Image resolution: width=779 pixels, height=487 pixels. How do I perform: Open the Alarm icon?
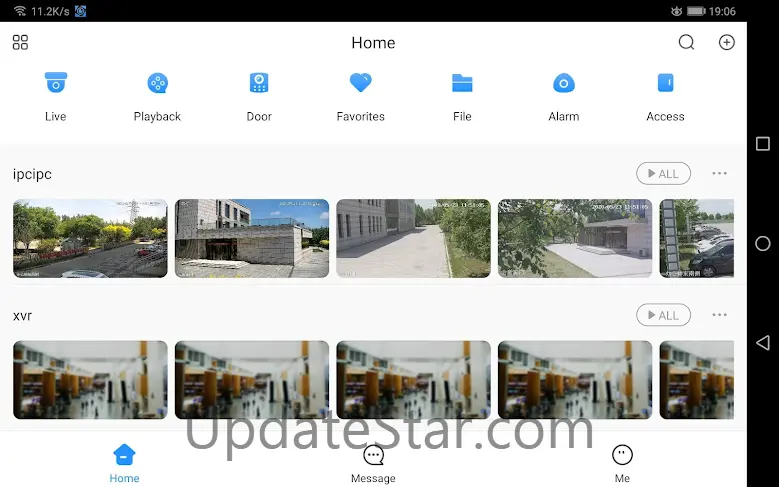pos(564,83)
